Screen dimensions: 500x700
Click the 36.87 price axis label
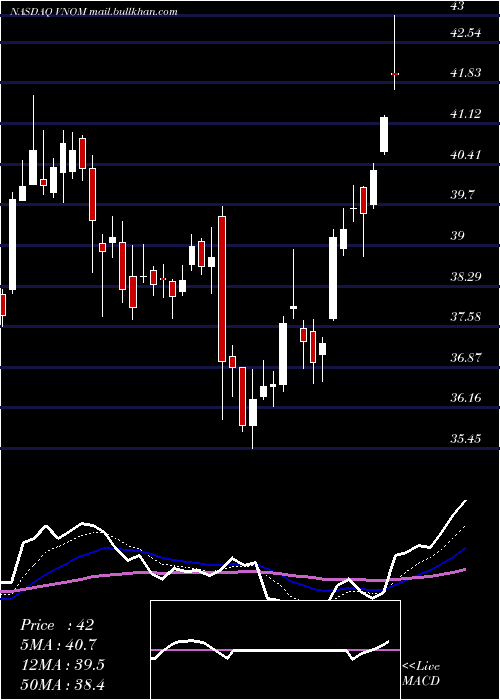[466, 358]
